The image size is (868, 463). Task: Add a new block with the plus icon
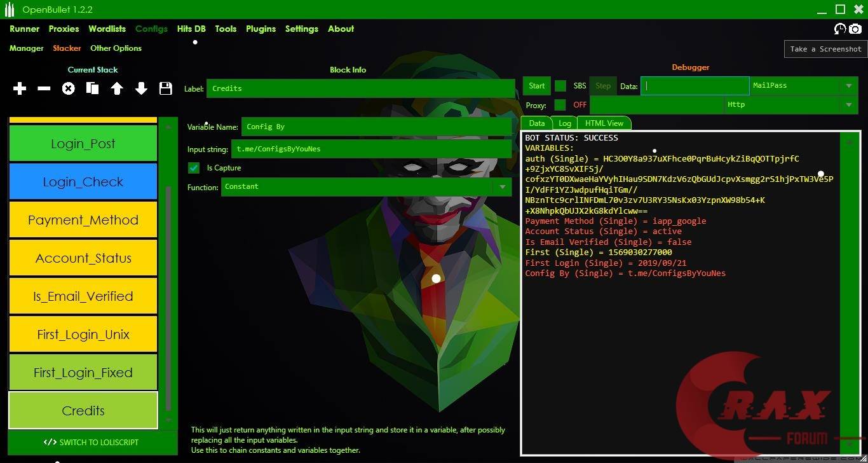click(19, 88)
